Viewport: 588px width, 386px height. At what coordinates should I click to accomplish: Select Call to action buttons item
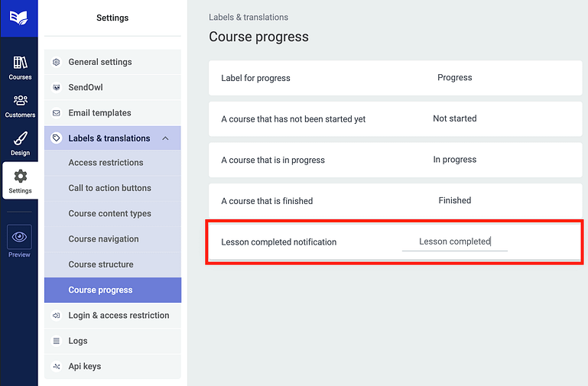pyautogui.click(x=109, y=188)
